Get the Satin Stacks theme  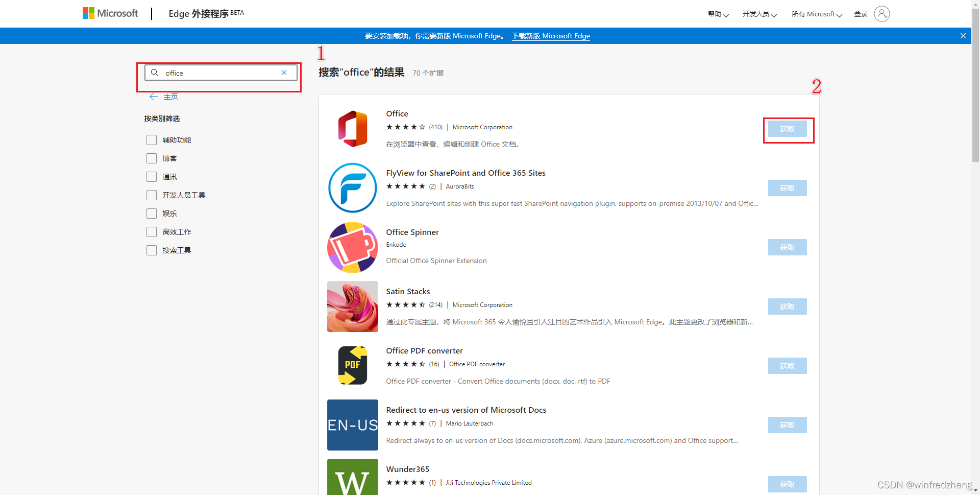point(788,307)
